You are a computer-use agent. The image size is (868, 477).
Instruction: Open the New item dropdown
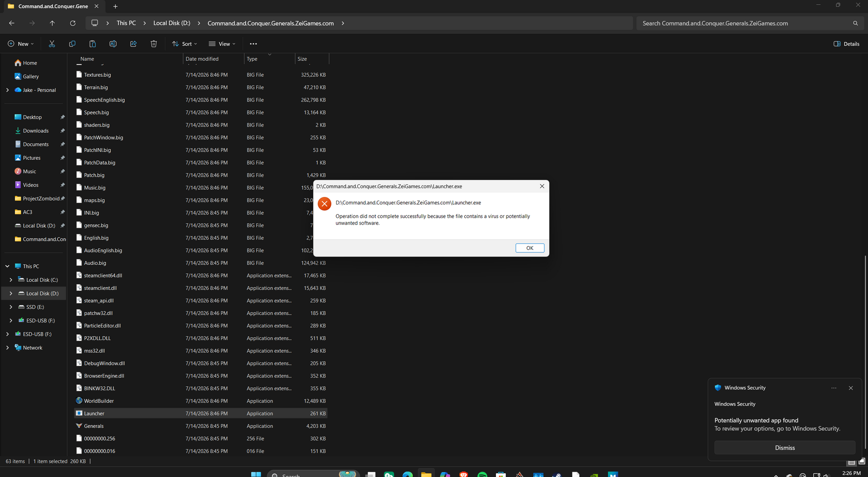(21, 44)
